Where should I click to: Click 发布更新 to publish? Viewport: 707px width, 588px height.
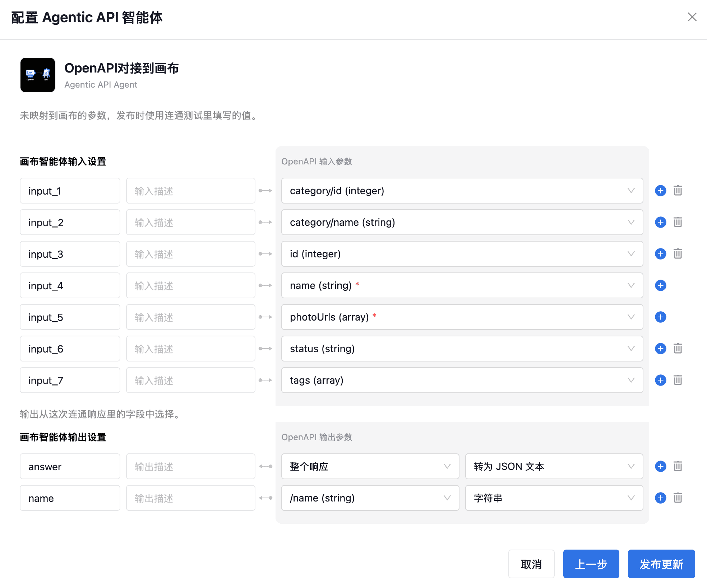click(x=661, y=564)
